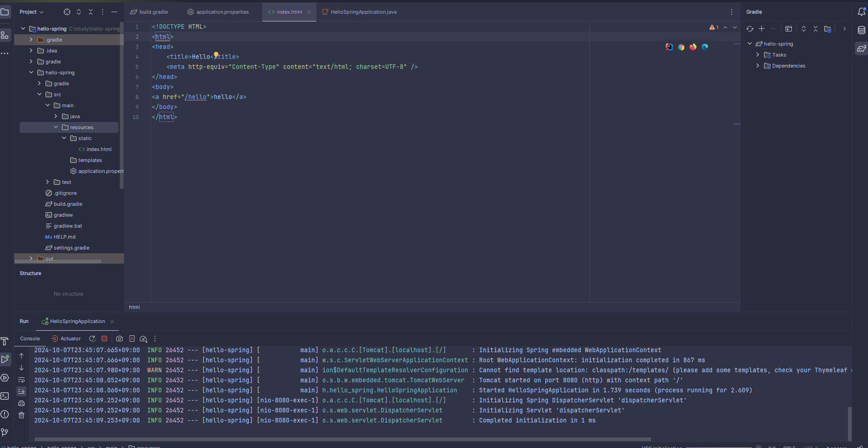Image resolution: width=868 pixels, height=448 pixels.
Task: Close the index.html editor tab
Action: [309, 12]
